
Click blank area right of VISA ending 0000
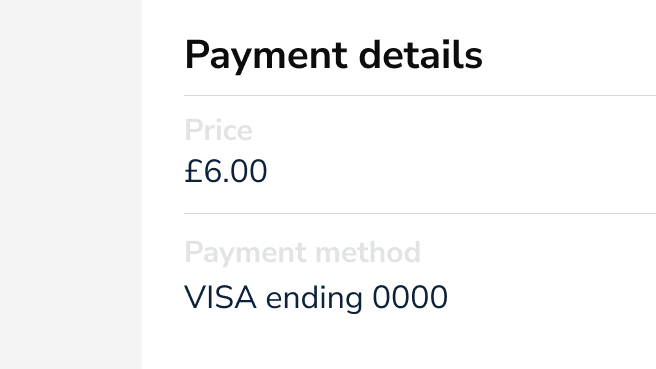[552, 298]
